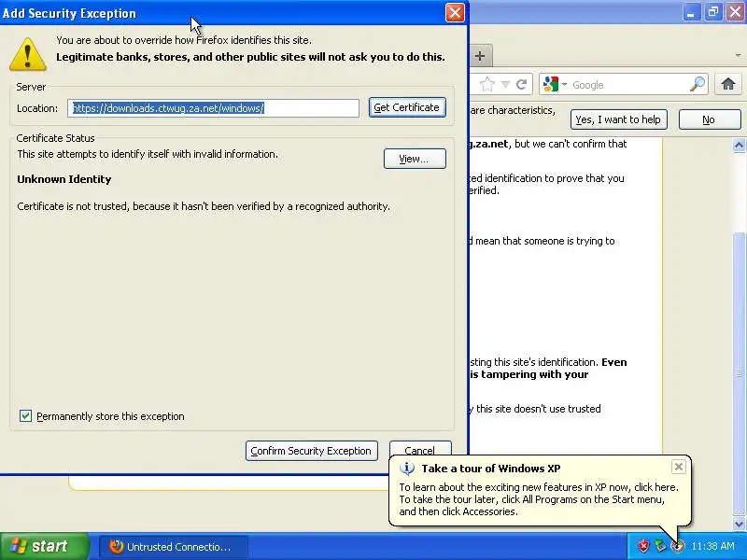Minimize the Firefox window
The height and width of the screenshot is (560, 747).
point(690,12)
